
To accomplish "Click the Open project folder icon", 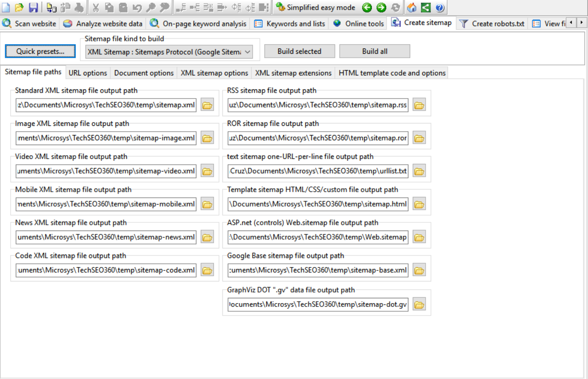I will coord(19,7).
